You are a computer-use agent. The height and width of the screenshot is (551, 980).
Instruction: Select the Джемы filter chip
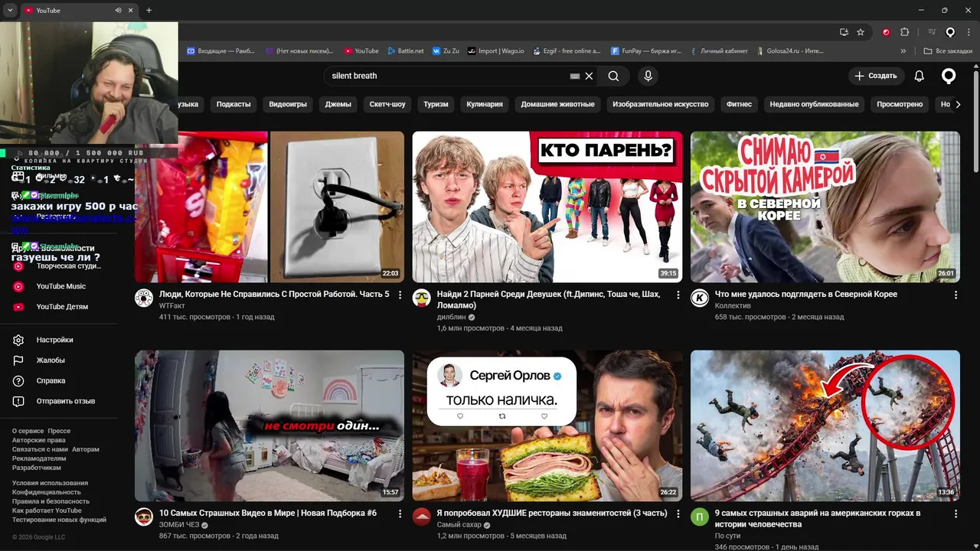click(338, 104)
